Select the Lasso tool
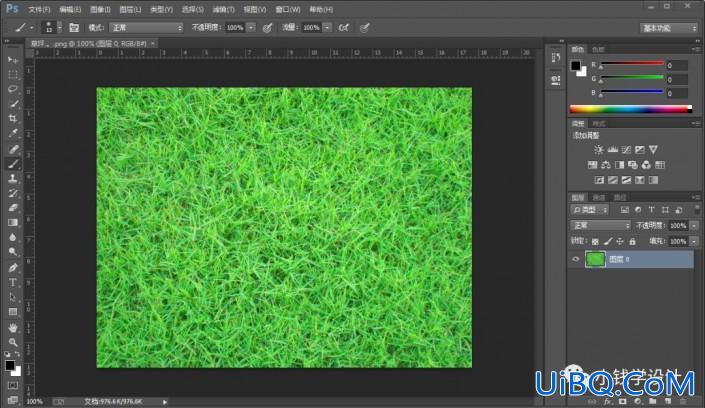 point(13,89)
